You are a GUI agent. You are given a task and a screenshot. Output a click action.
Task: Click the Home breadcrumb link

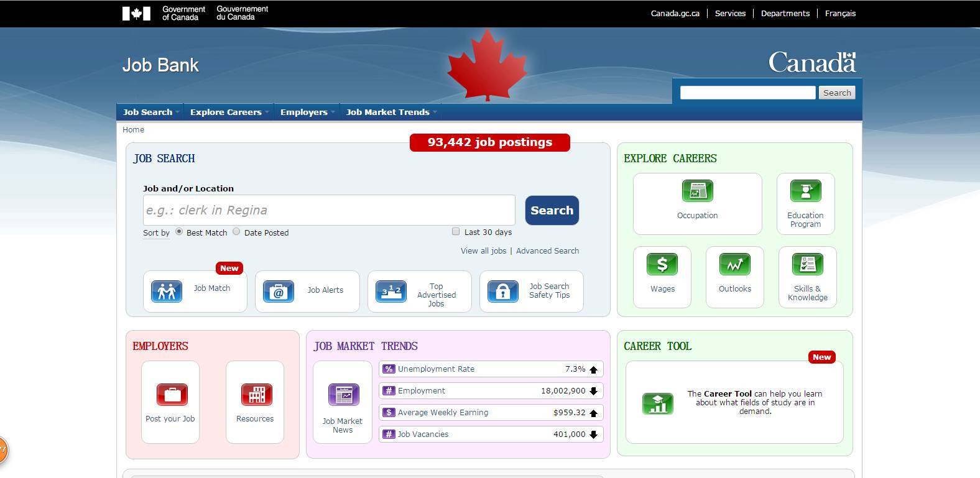click(133, 129)
